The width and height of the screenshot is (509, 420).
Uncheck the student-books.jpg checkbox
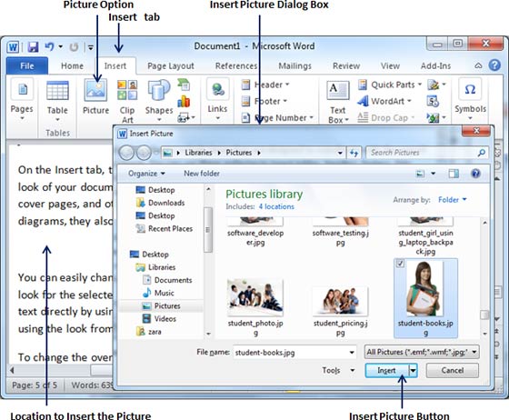click(400, 264)
